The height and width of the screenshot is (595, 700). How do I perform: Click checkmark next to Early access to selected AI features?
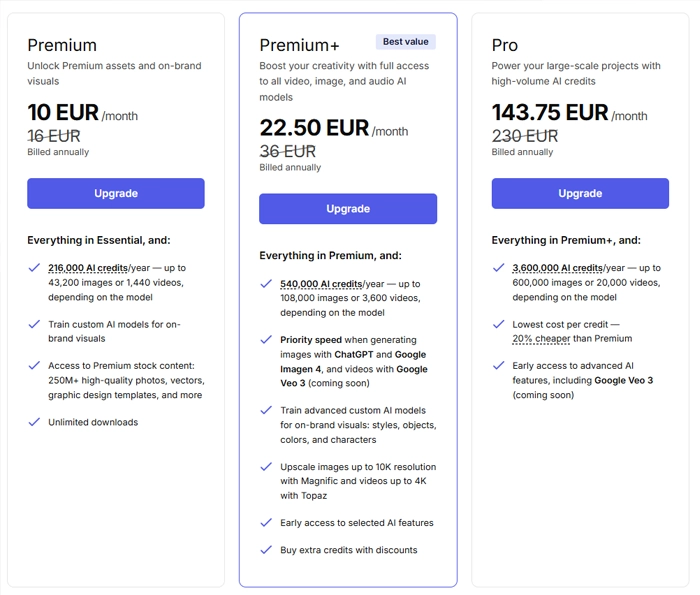(x=266, y=522)
